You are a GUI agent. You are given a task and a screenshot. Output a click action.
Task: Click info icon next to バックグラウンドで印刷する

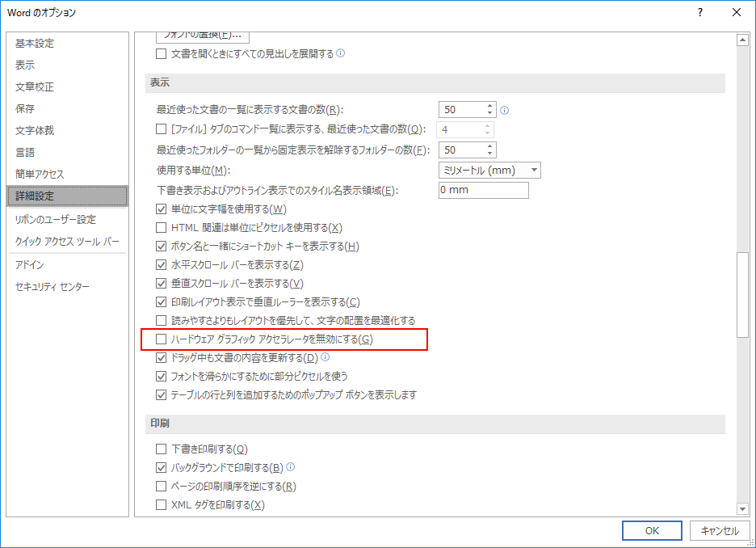[290, 467]
